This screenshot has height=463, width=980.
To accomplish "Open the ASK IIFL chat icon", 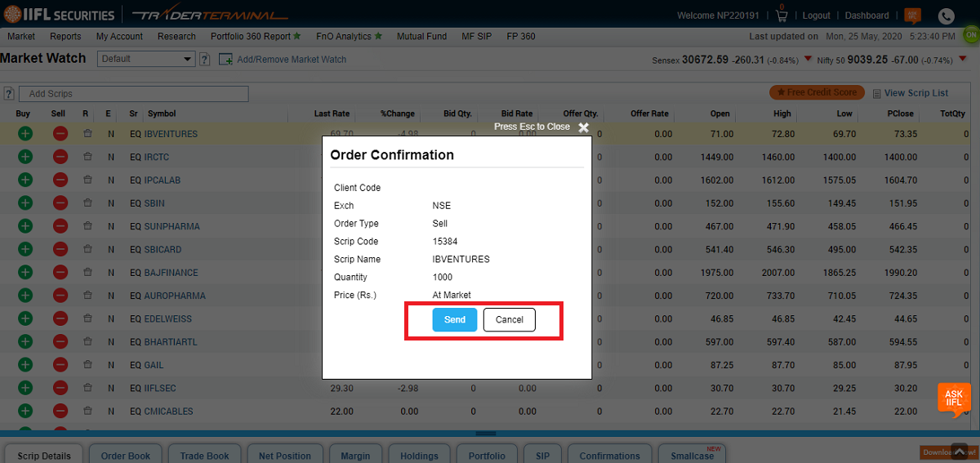I will [954, 399].
